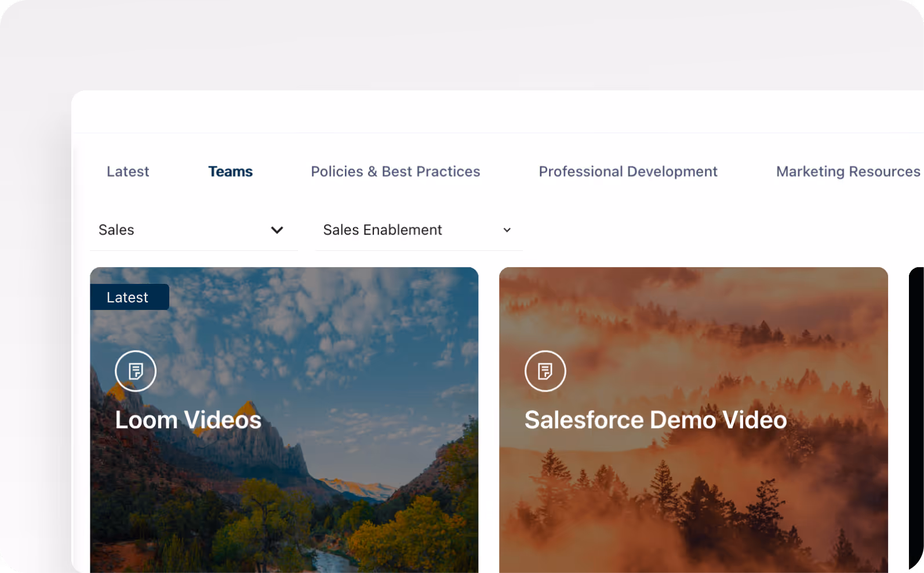Go to the Marketing Resources tab

[848, 171]
